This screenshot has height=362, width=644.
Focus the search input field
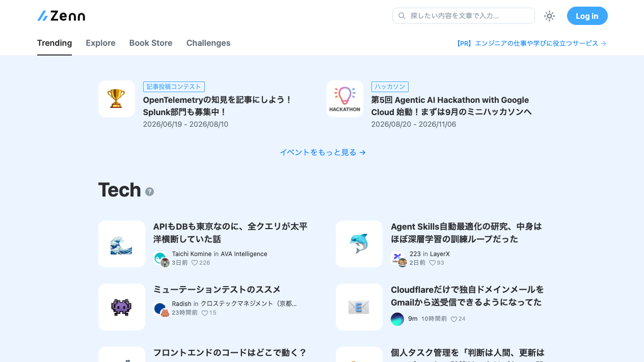(x=464, y=16)
